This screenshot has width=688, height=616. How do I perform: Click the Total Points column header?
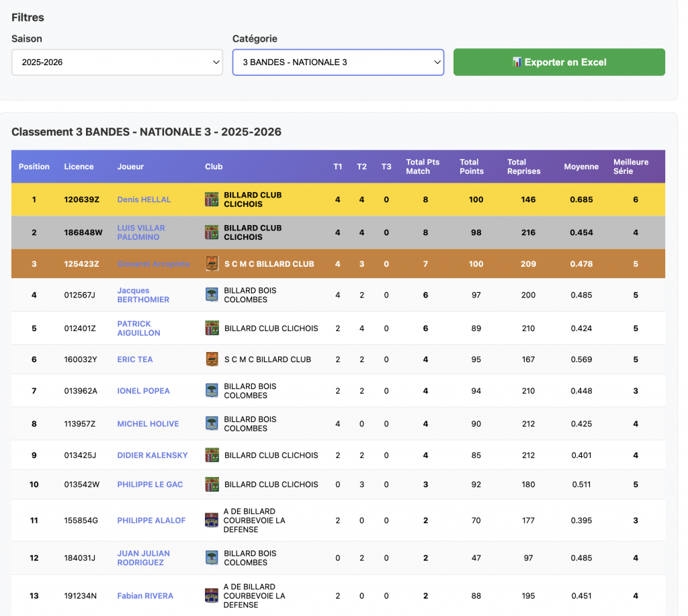pos(472,167)
